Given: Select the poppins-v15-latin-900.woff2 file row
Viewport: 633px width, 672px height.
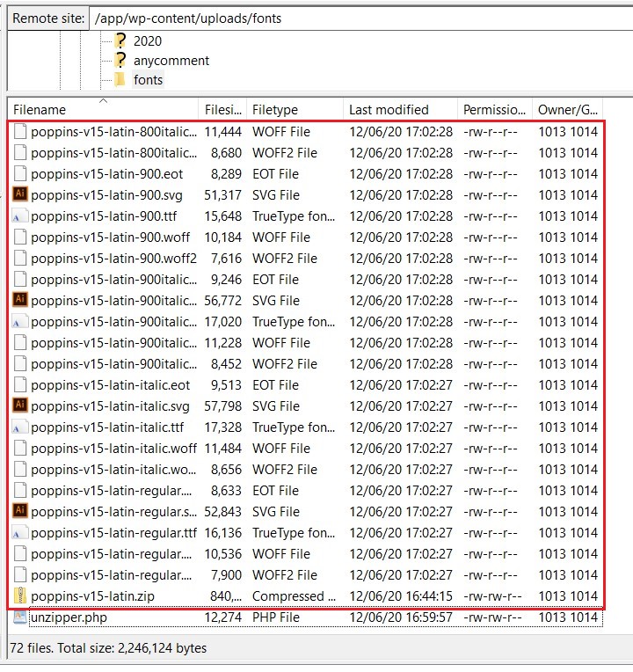Looking at the screenshot, I should pos(113,259).
